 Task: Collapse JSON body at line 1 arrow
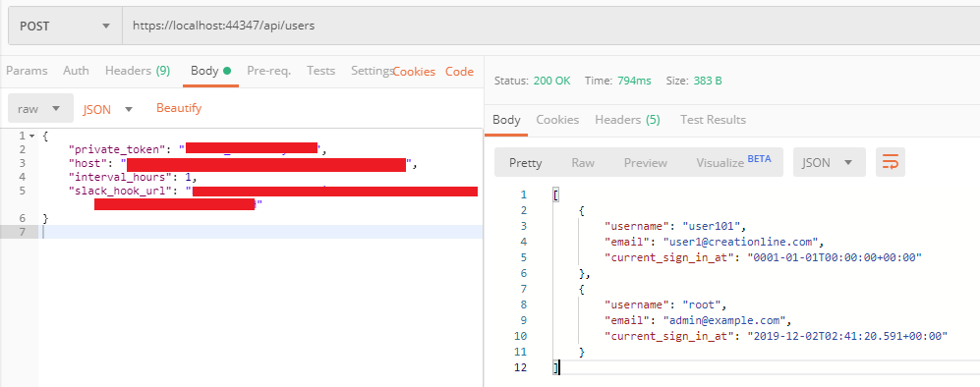pyautogui.click(x=31, y=136)
